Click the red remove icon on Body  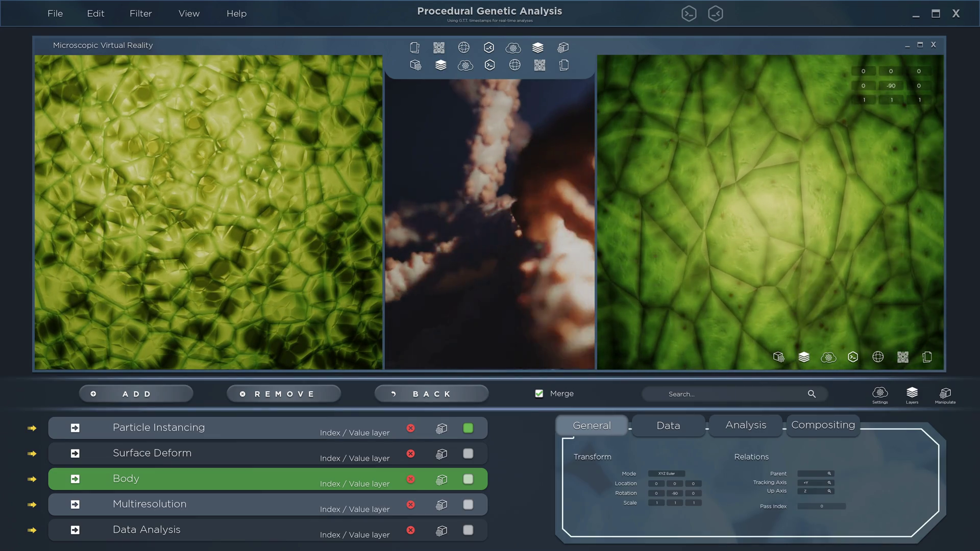(410, 479)
